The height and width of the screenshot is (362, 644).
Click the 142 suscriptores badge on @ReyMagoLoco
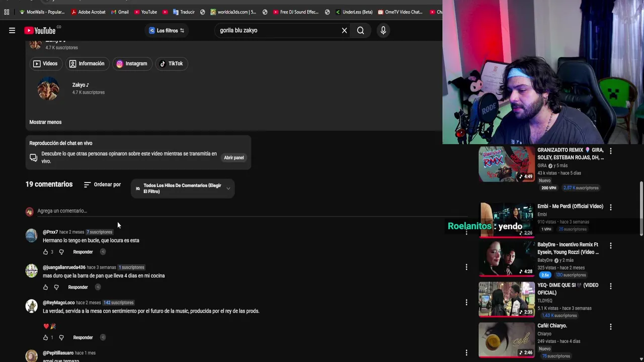tap(118, 303)
